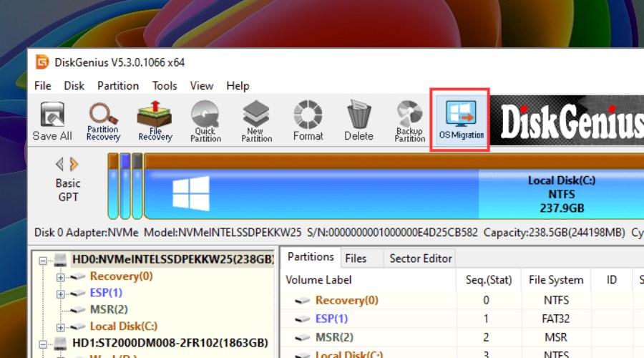
Task: Click FAT32 file system cell
Action: [x=556, y=319]
